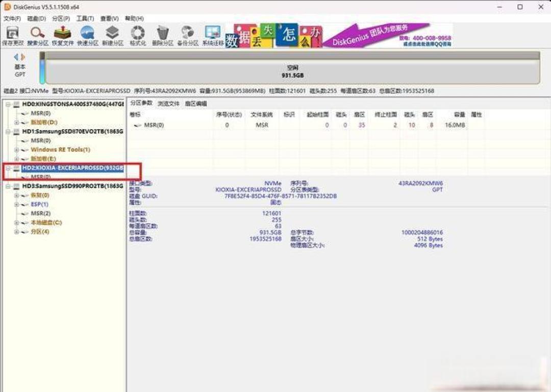Click the 容量 column header
The height and width of the screenshot is (392, 551).
(460, 115)
